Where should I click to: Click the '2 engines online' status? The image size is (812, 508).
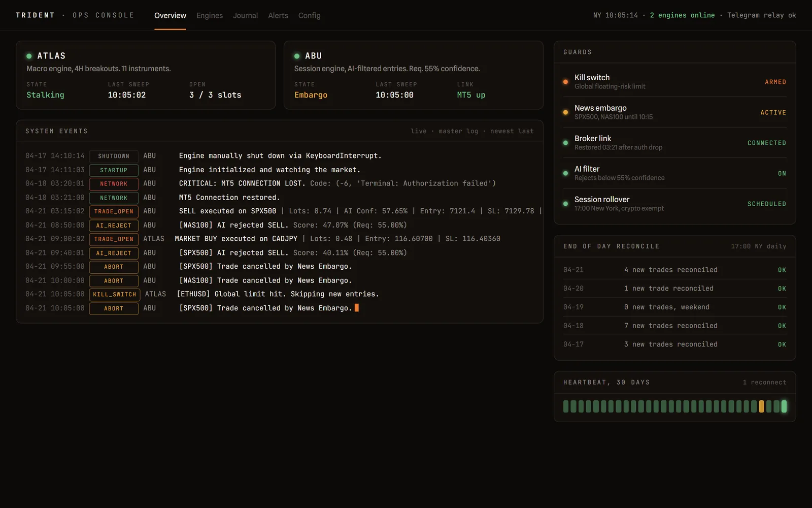point(682,15)
